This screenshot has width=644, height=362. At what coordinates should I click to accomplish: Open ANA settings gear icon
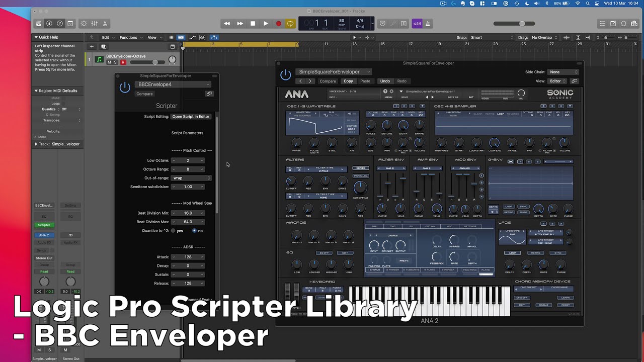(391, 92)
